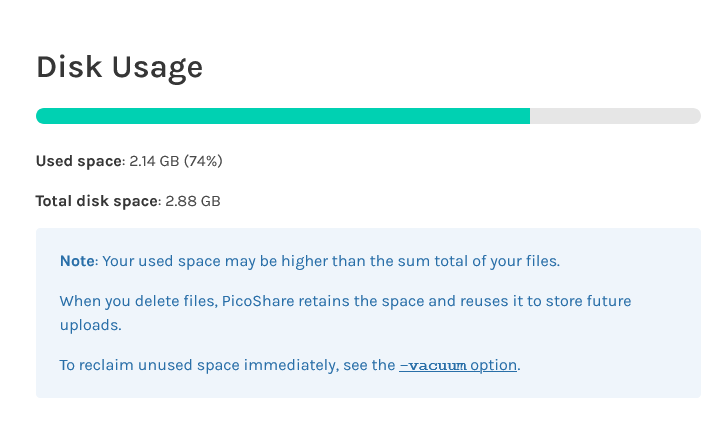Click the 2.88 GB total value
This screenshot has height=445, width=727.
193,201
